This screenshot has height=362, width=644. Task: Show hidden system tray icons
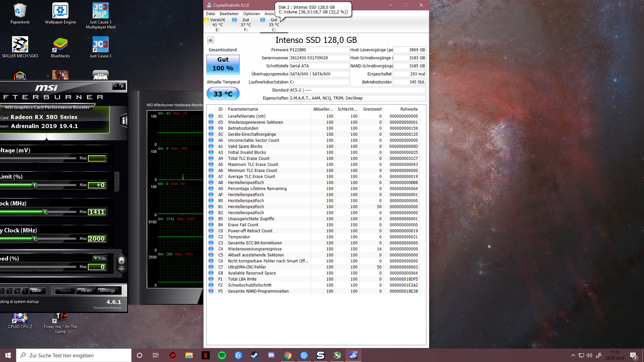point(573,355)
